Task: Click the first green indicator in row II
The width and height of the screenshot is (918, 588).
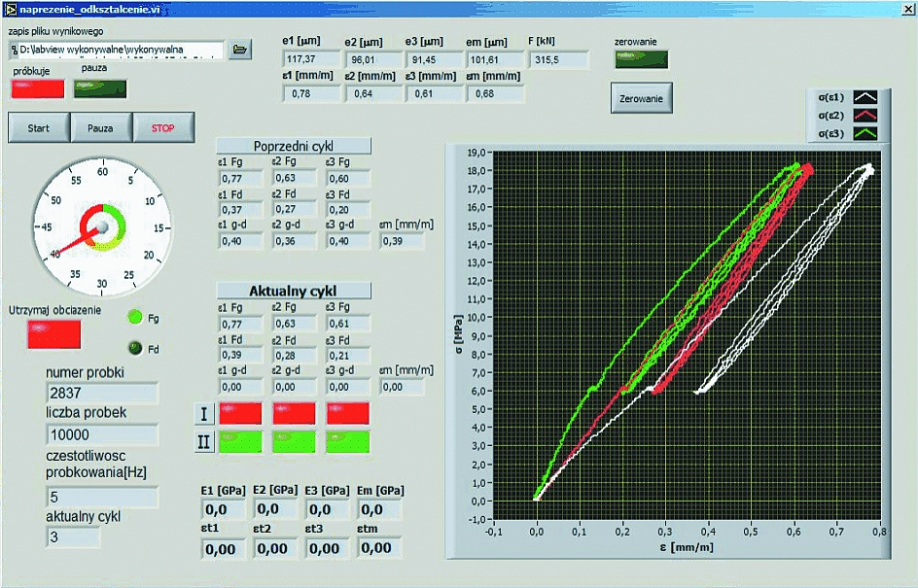Action: click(241, 442)
